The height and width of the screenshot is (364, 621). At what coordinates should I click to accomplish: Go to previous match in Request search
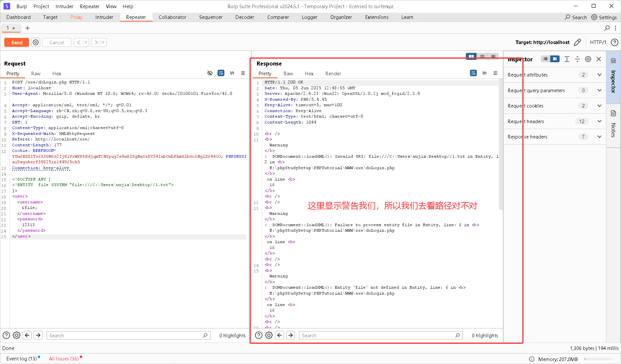27,335
